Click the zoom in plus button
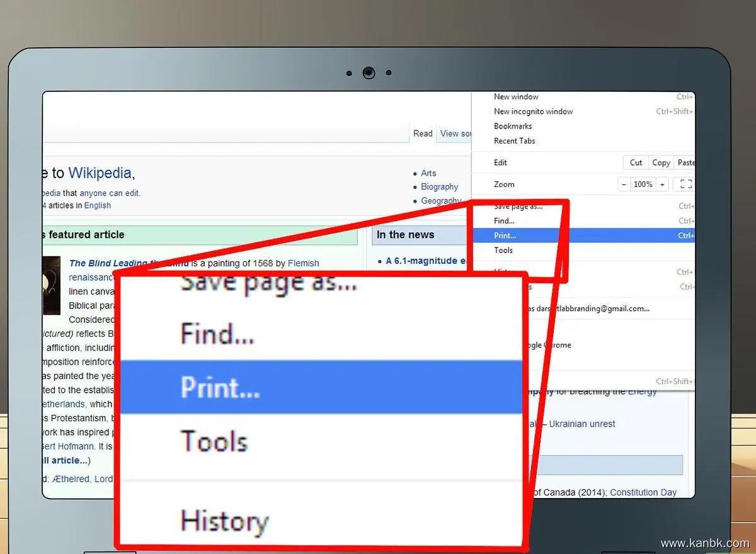 tap(662, 184)
